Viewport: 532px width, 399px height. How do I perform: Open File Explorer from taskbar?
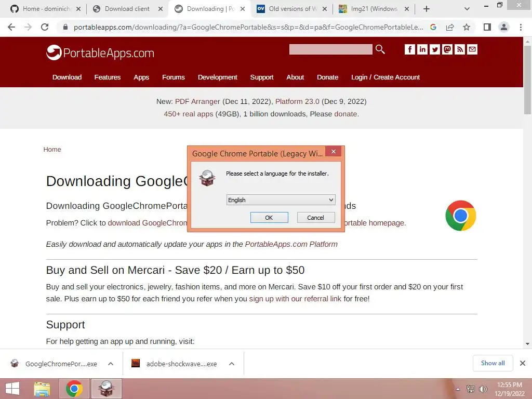click(42, 389)
